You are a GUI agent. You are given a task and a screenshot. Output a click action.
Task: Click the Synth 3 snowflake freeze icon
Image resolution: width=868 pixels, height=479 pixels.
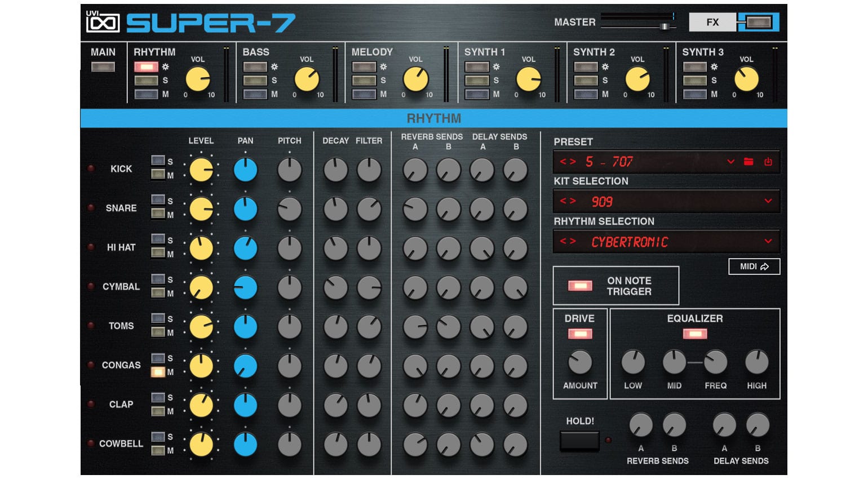[x=714, y=66]
